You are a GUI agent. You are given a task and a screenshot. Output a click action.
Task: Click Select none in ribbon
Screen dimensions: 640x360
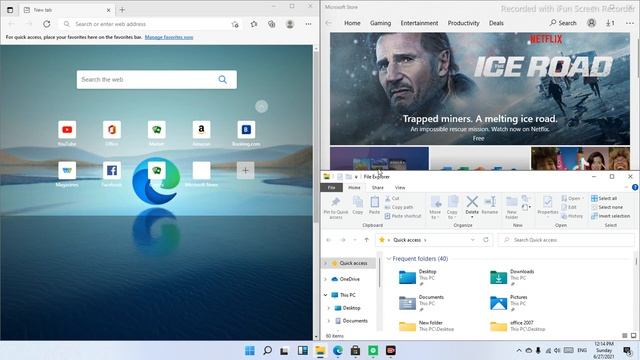[x=607, y=207]
